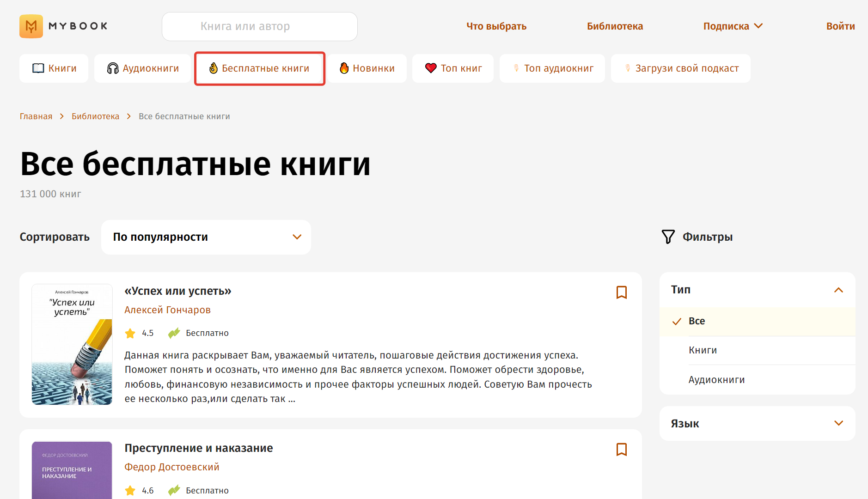This screenshot has height=499, width=868.
Task: Click the Фильтры label
Action: [x=708, y=237]
